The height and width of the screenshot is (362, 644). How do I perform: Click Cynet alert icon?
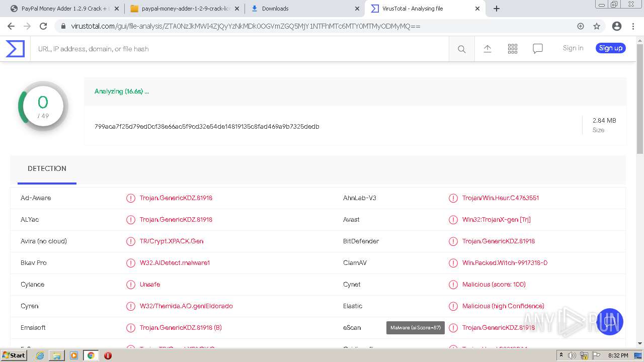[453, 285]
